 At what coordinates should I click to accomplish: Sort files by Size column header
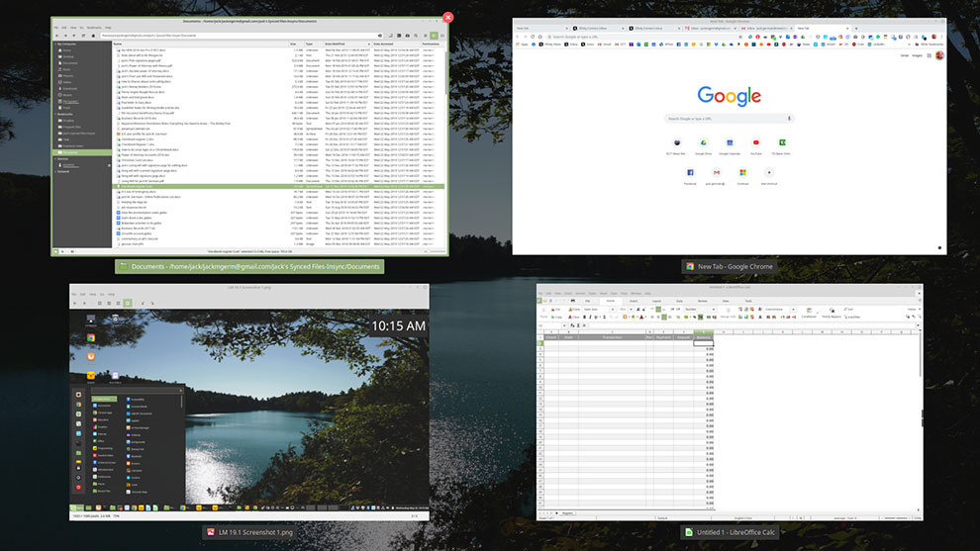(x=296, y=44)
